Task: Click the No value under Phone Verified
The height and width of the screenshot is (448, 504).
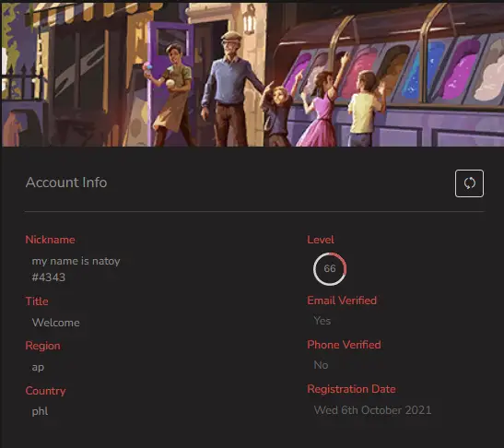Action: 321,365
